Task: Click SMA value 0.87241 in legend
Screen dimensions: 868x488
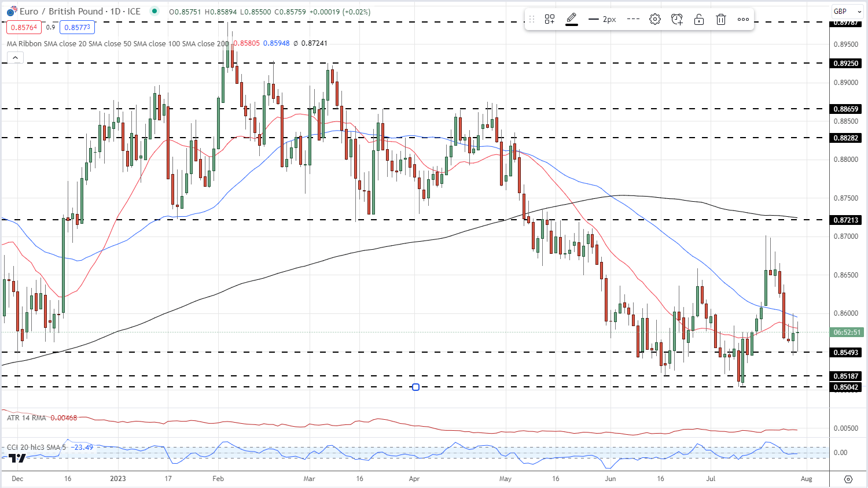Action: point(315,43)
